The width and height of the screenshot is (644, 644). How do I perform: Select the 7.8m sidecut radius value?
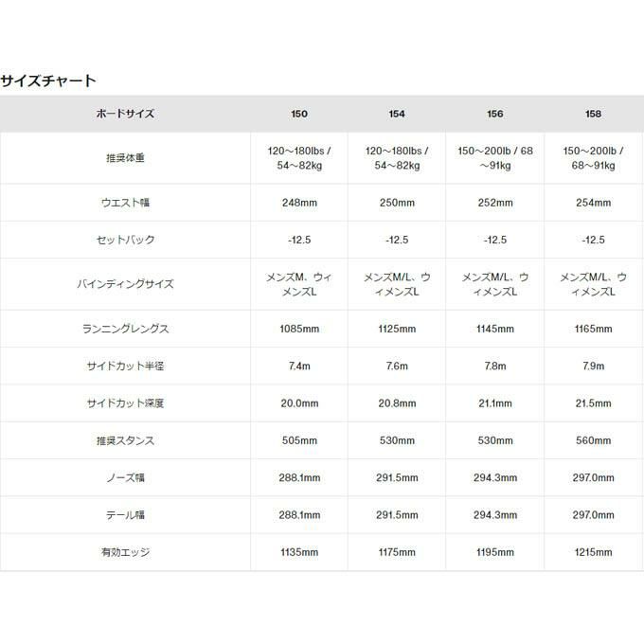494,366
